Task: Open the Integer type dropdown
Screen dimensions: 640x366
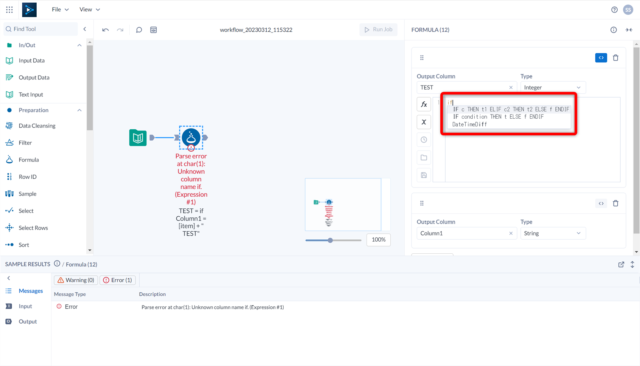Action: point(552,87)
